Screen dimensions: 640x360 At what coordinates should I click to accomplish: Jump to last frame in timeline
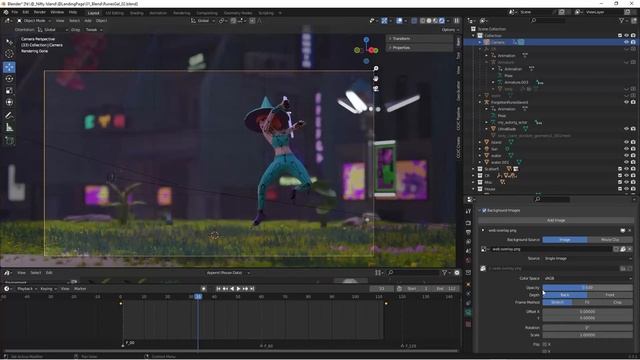pyautogui.click(x=252, y=289)
